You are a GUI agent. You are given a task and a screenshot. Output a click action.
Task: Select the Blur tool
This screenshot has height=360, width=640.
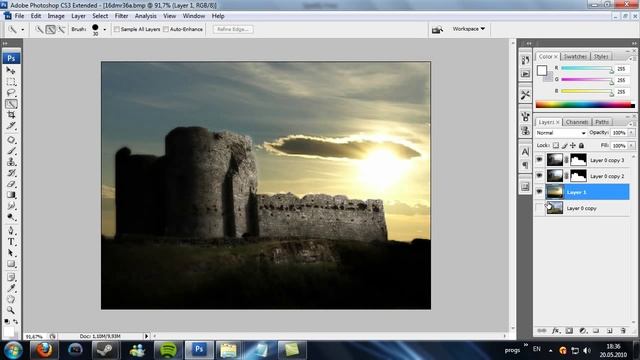point(11,206)
